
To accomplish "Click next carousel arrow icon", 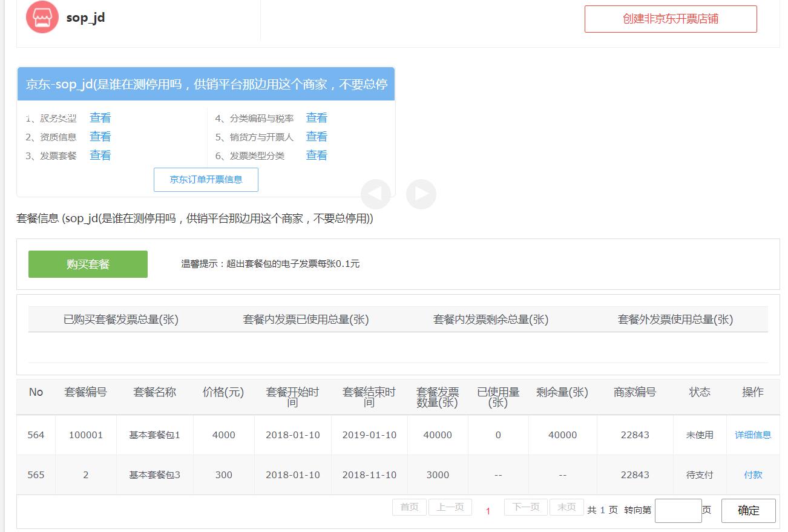I will click(x=421, y=194).
